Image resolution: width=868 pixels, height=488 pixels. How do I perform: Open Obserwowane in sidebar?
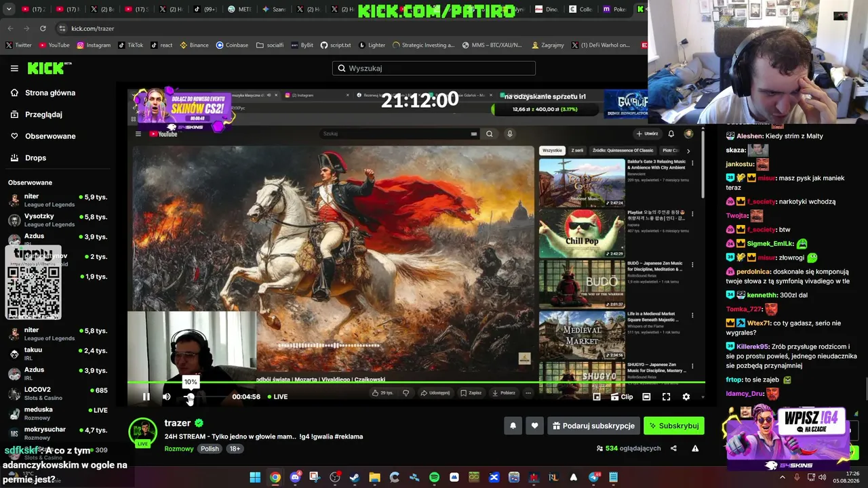tap(50, 136)
